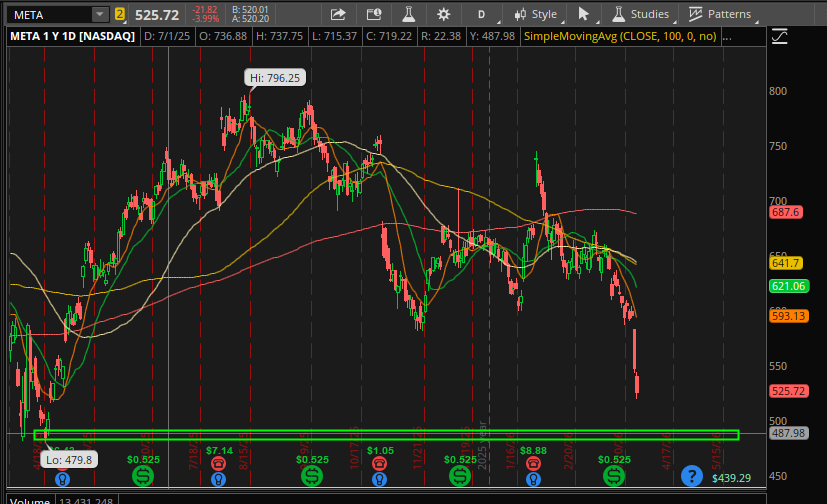827x504 pixels.
Task: Click the $0.525 dividend icon between $7.14 and $1.05
Action: [x=312, y=476]
